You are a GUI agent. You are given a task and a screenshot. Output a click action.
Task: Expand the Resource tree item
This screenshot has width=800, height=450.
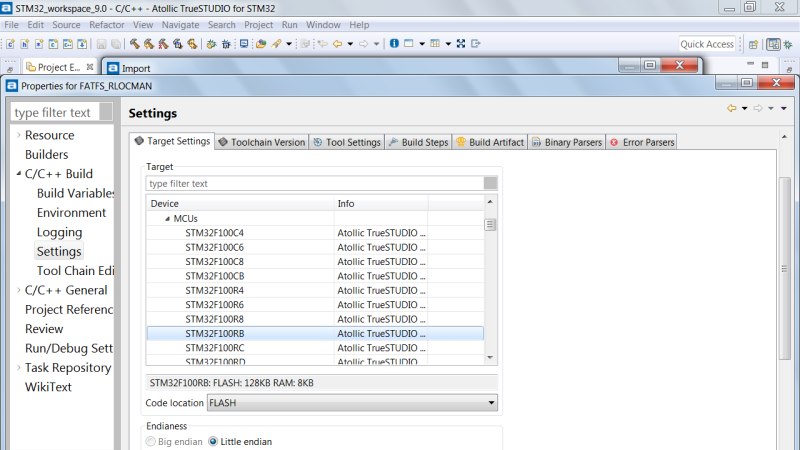(x=19, y=135)
